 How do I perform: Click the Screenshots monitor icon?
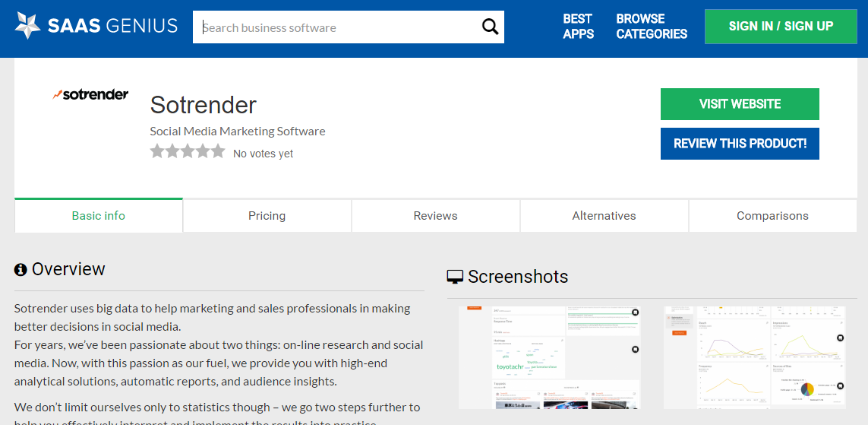[x=455, y=277]
